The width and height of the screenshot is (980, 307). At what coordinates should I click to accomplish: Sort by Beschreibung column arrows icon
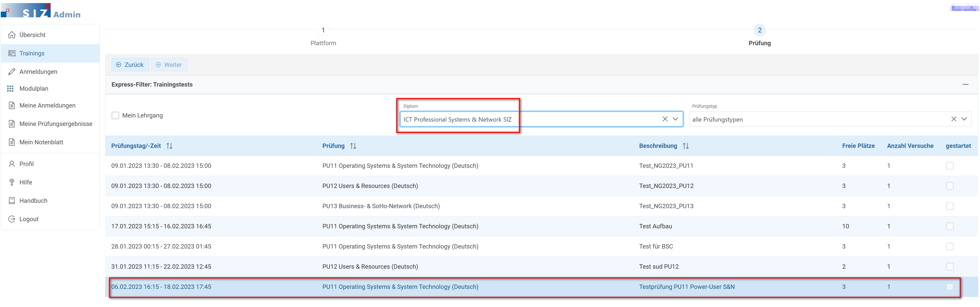pos(686,146)
